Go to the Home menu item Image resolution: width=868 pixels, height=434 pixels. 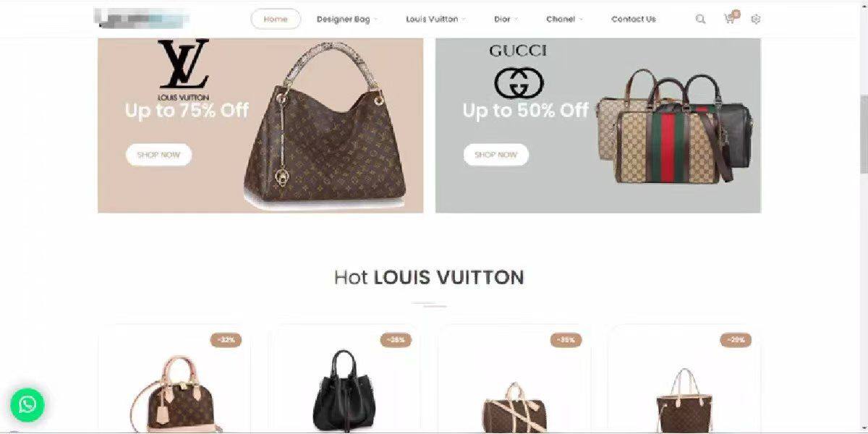276,20
